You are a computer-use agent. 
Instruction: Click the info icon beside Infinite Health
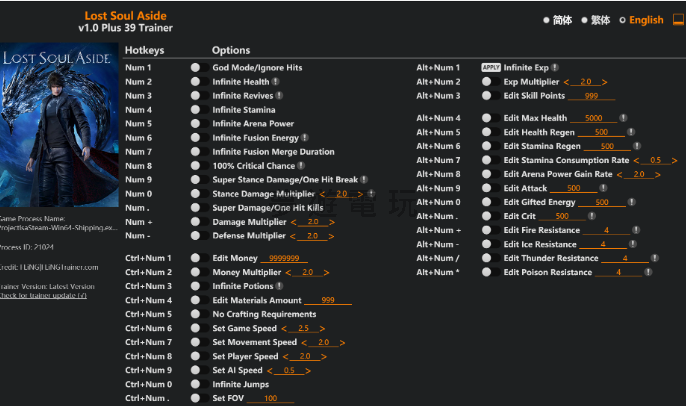pyautogui.click(x=276, y=81)
